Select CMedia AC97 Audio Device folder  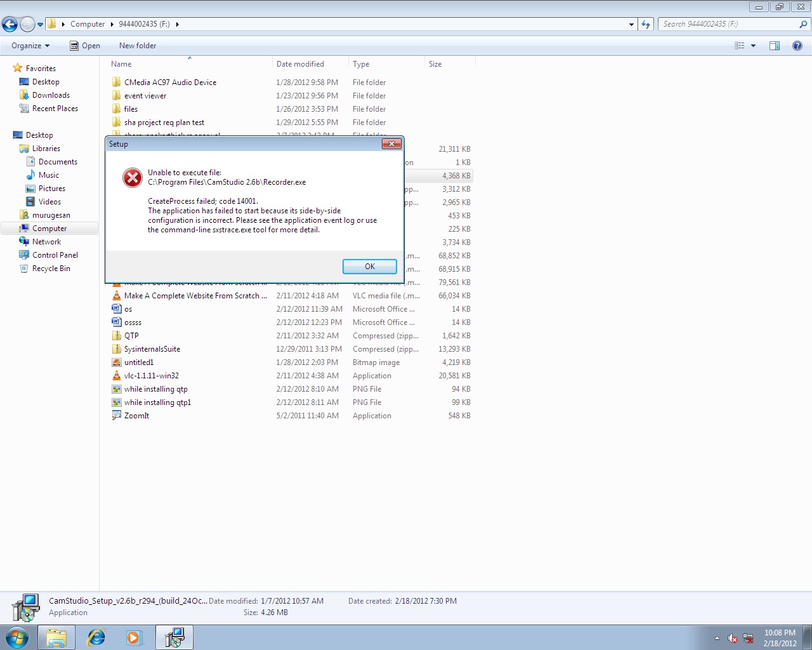[170, 83]
